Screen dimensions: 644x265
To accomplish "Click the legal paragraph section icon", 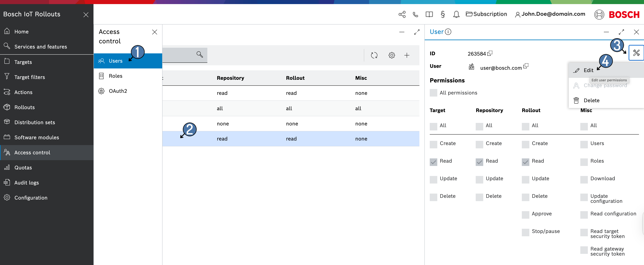I will pos(443,14).
